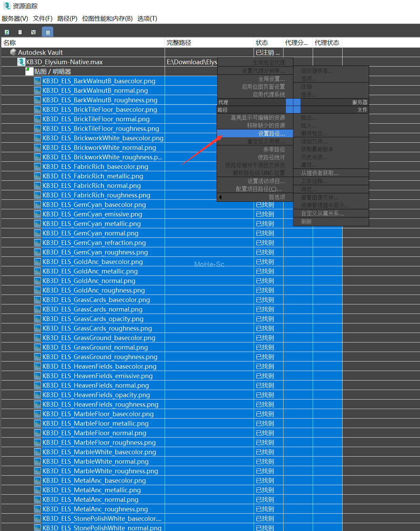Open 位图性能和内存(B) menu dropdown
Image resolution: width=420 pixels, height=531 pixels.
[107, 18]
